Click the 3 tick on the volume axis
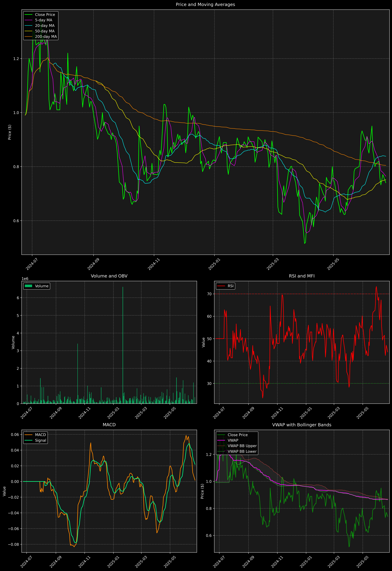The width and height of the screenshot is (392, 571). coord(18,351)
